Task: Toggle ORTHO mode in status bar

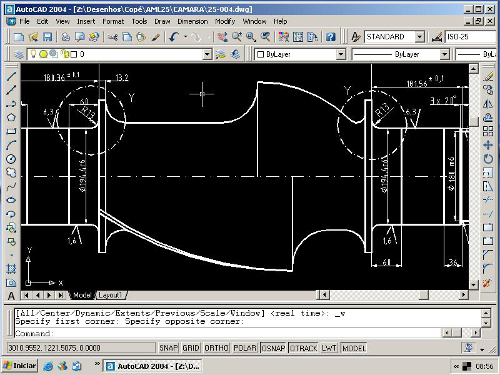Action: (x=216, y=348)
